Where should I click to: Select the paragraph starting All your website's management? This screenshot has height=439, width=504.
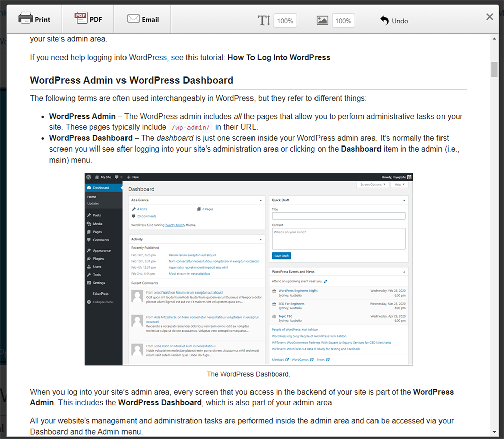[242, 426]
